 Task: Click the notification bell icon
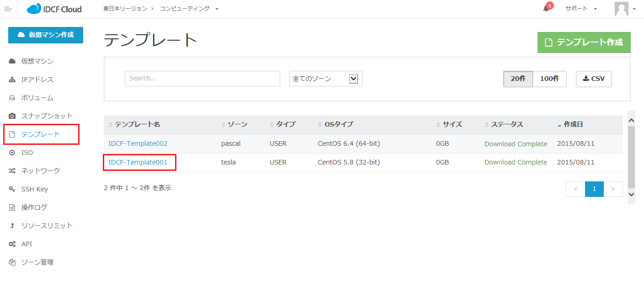tap(546, 9)
